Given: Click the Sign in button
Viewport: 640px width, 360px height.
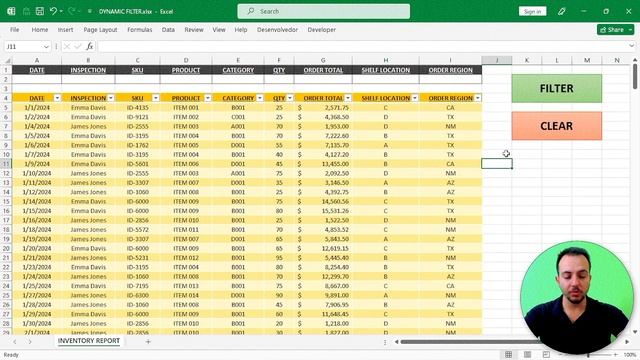Looking at the screenshot, I should tap(532, 11).
